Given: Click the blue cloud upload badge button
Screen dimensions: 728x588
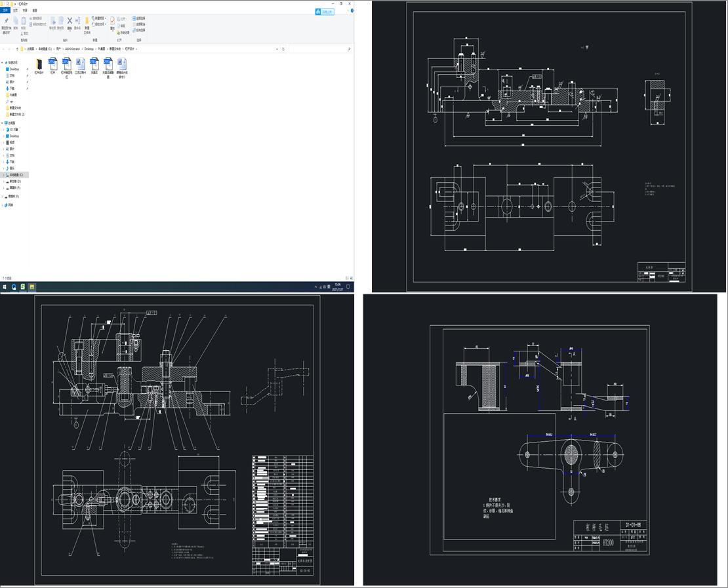Looking at the screenshot, I should 325,12.
